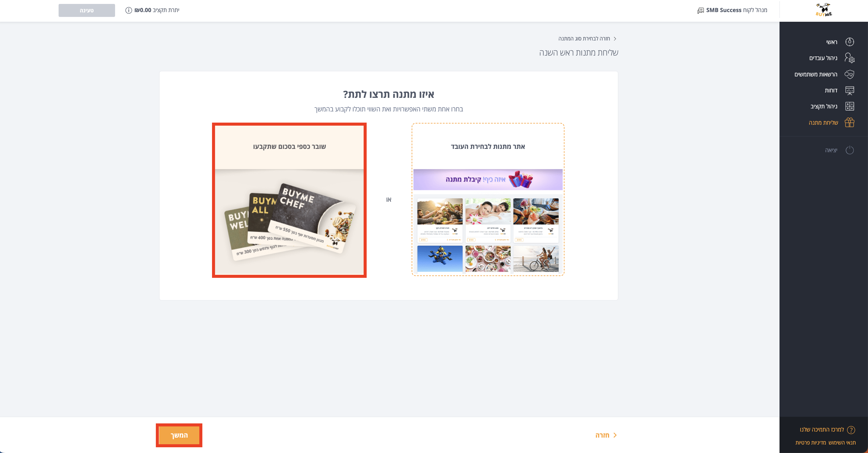Click the שליחת מתנות ראש השנה heading
The width and height of the screenshot is (868, 453).
point(579,53)
